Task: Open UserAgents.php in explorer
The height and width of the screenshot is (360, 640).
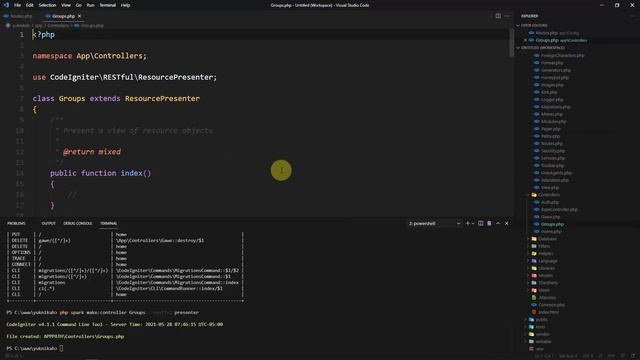Action: 556,173
